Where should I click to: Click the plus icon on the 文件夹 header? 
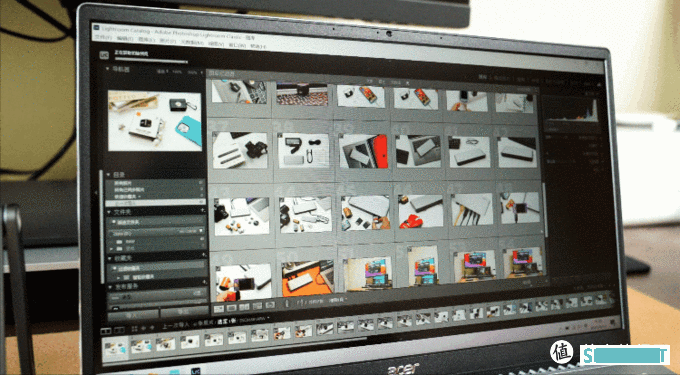pos(203,210)
